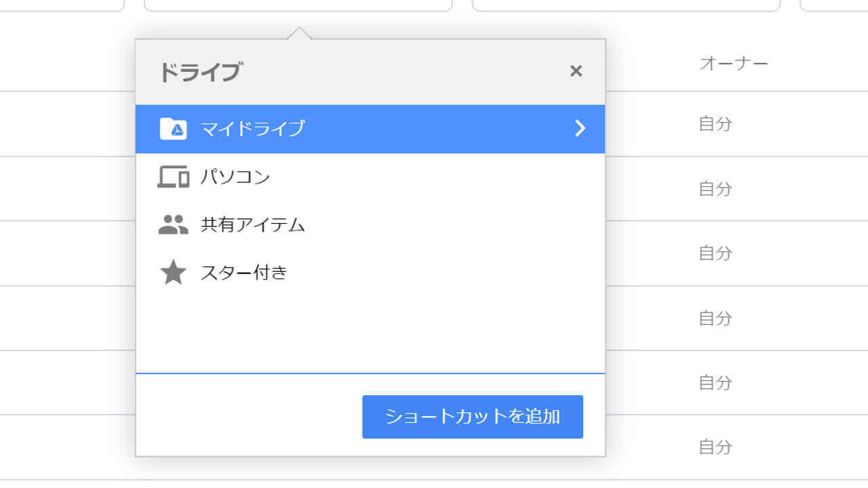Click 自分 in the second file row

click(x=715, y=188)
